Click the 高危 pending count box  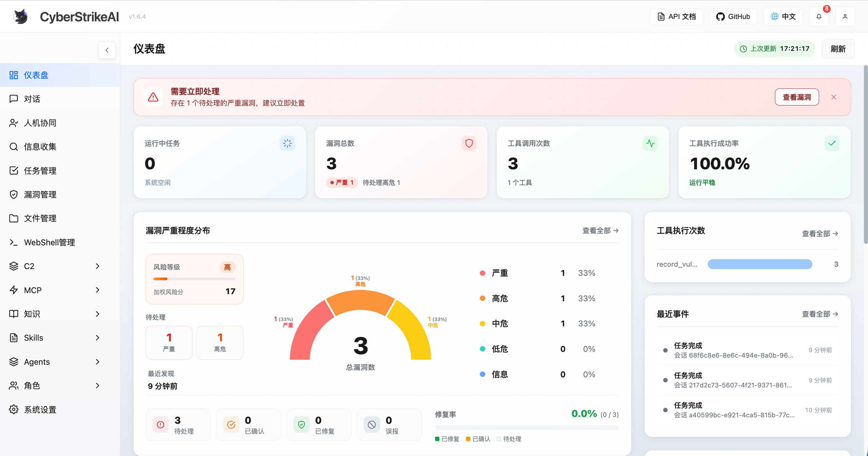[x=220, y=342]
